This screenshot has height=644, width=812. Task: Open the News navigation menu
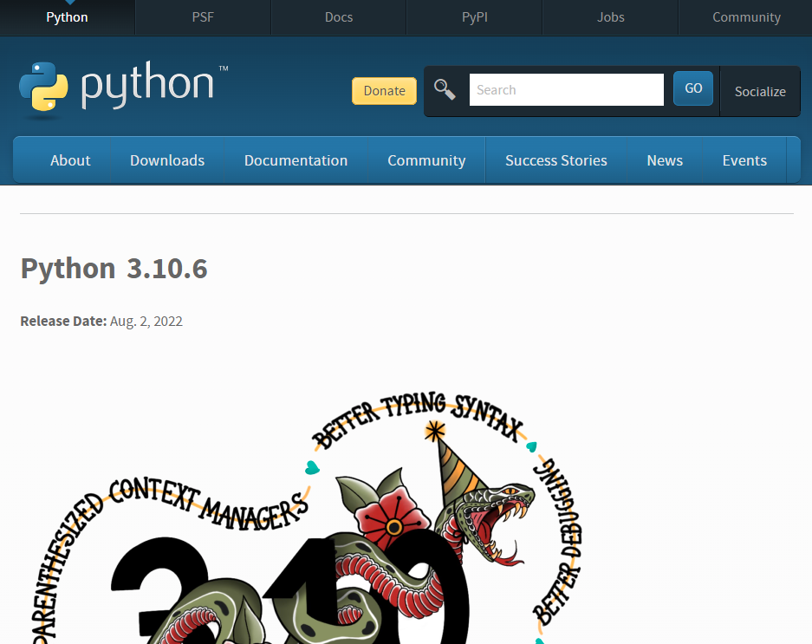(x=665, y=160)
